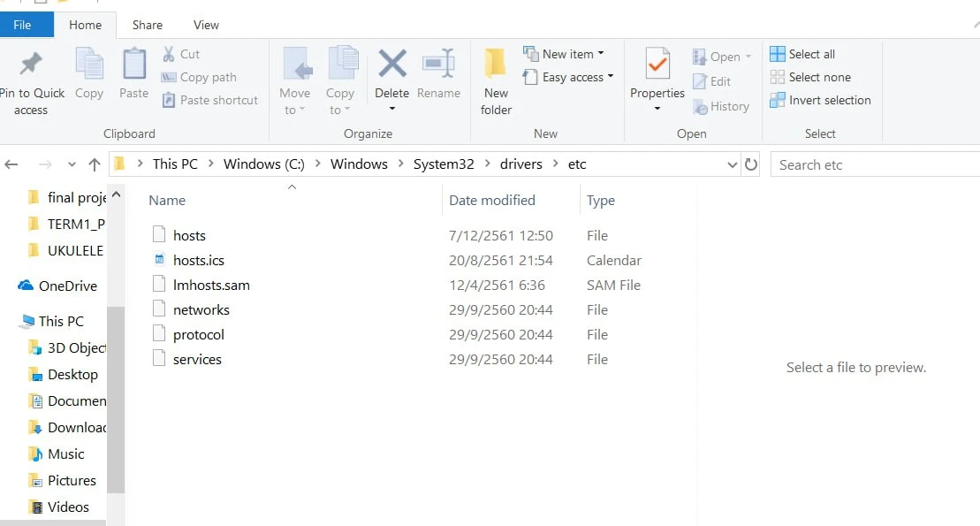Click the Select all icon
The height and width of the screenshot is (526, 980).
(778, 54)
